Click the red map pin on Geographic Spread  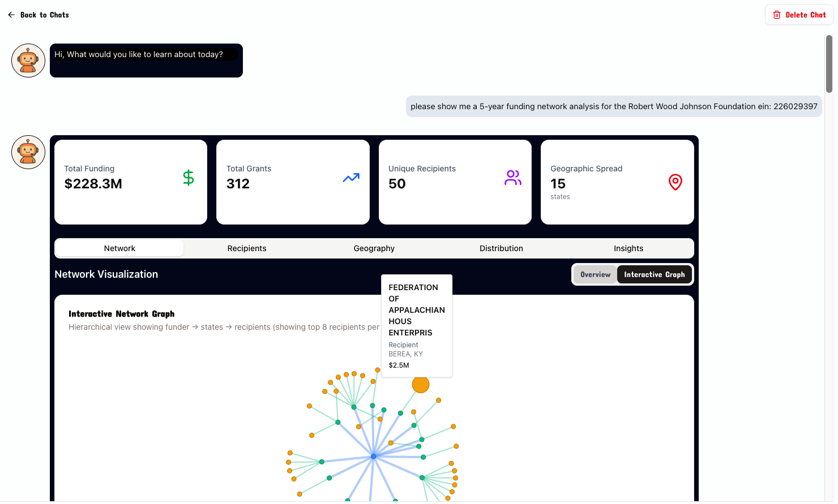pos(675,182)
